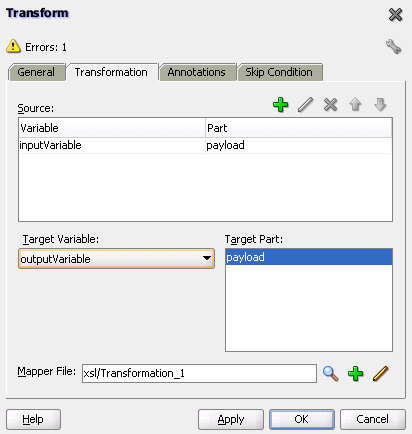Image resolution: width=412 pixels, height=434 pixels.
Task: Delete selected source with X icon
Action: (330, 105)
